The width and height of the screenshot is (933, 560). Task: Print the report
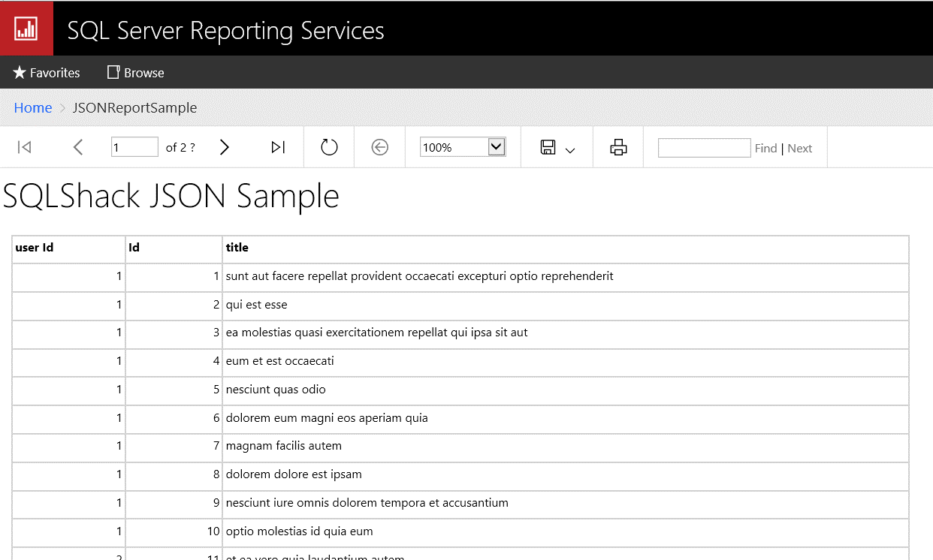618,147
